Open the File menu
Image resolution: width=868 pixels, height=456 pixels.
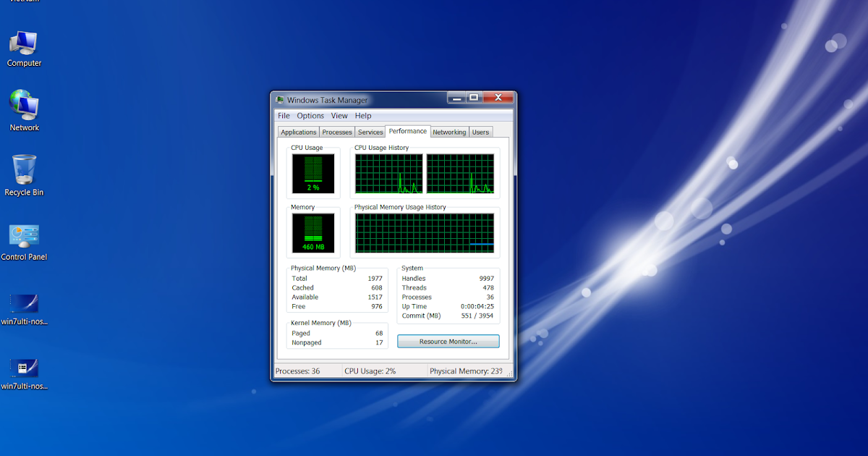click(284, 116)
